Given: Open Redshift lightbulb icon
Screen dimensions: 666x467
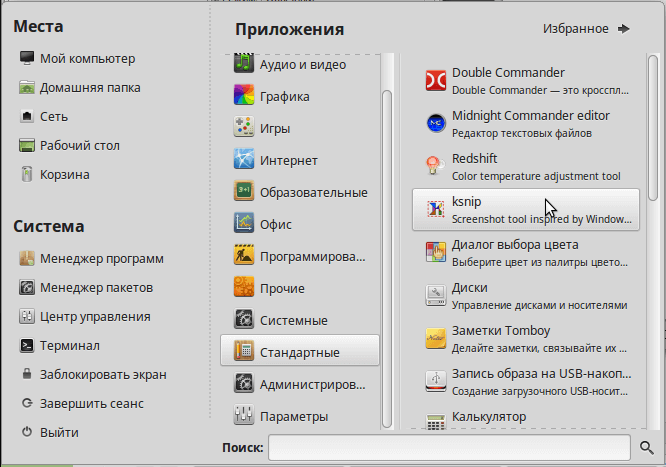Looking at the screenshot, I should pos(436,166).
